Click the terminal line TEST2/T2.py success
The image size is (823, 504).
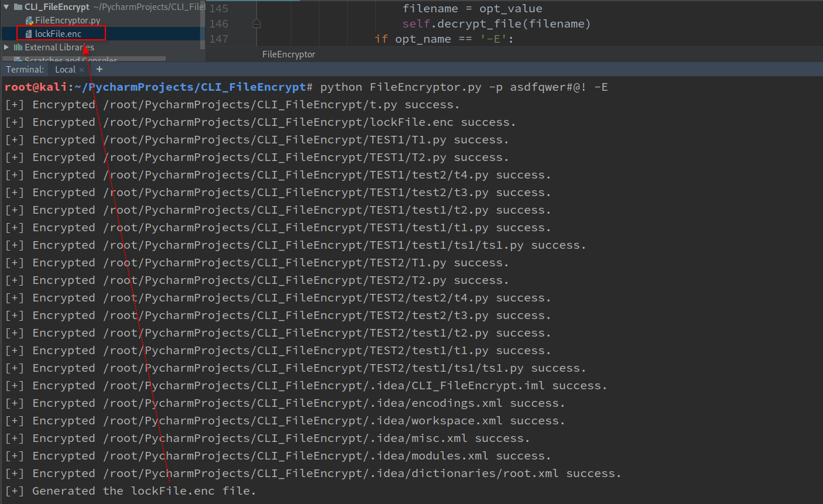(x=257, y=280)
